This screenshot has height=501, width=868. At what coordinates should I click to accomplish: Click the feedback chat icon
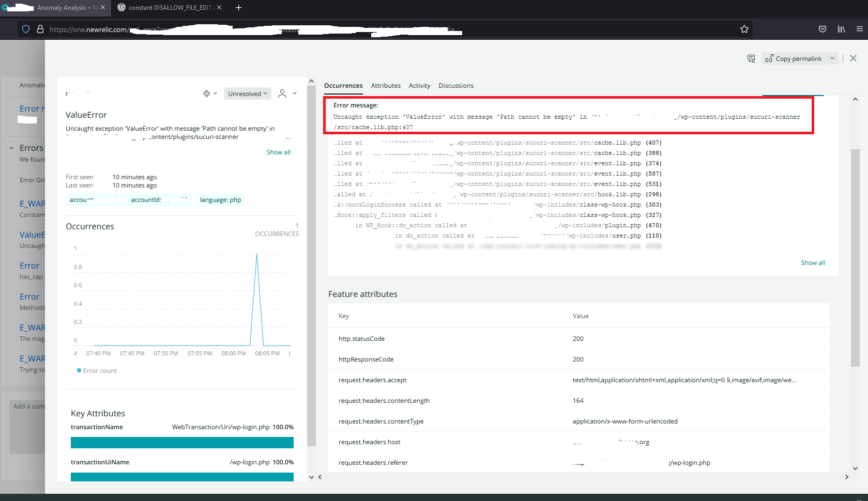click(x=751, y=58)
